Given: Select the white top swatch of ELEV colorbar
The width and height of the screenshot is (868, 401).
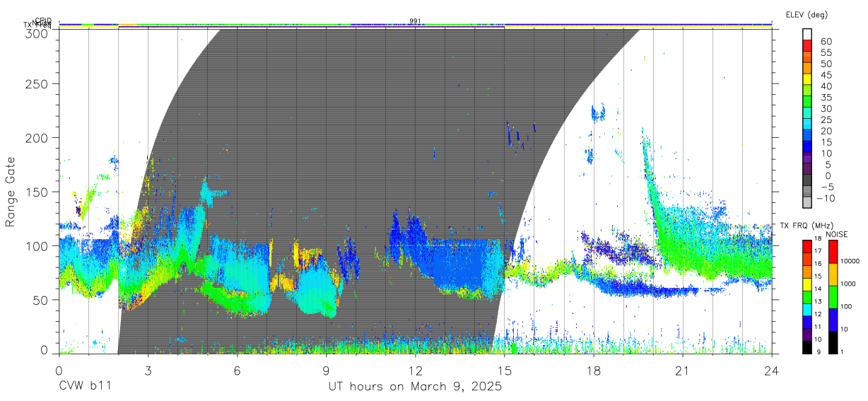Looking at the screenshot, I should 808,35.
